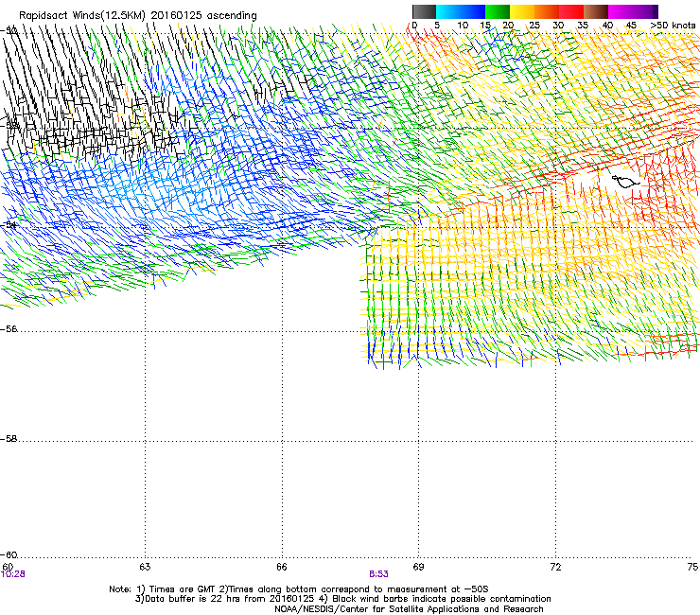Viewport: 700px width, 615px height.
Task: Click the '-54' latitude axis label
Action: (9, 224)
